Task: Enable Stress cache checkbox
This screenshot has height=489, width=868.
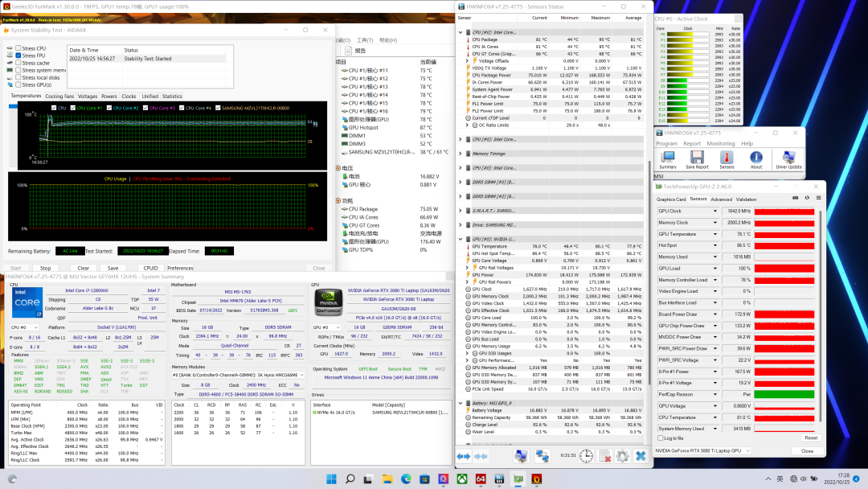Action: (x=18, y=63)
